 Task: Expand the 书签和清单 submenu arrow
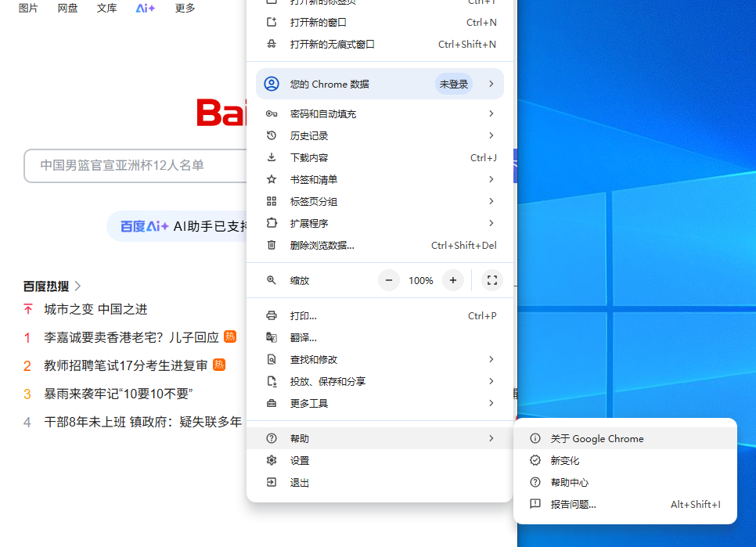pyautogui.click(x=491, y=179)
